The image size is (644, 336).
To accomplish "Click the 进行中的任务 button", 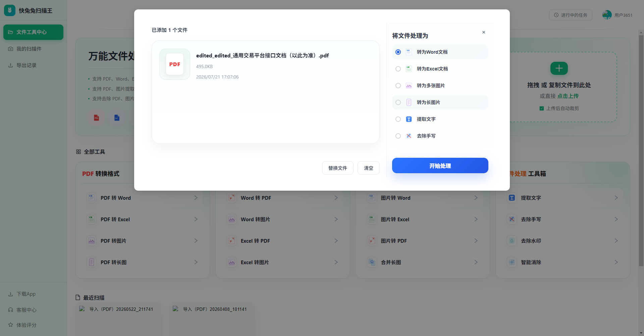I will coord(571,15).
